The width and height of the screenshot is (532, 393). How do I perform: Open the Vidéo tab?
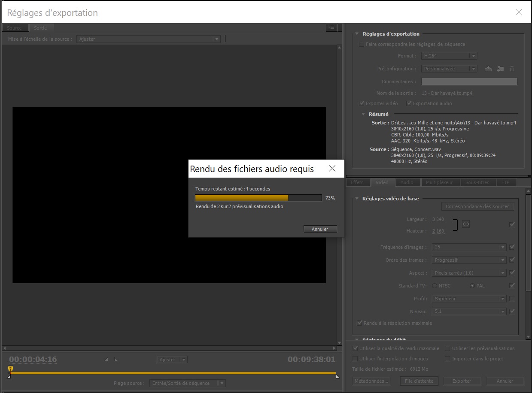[382, 182]
